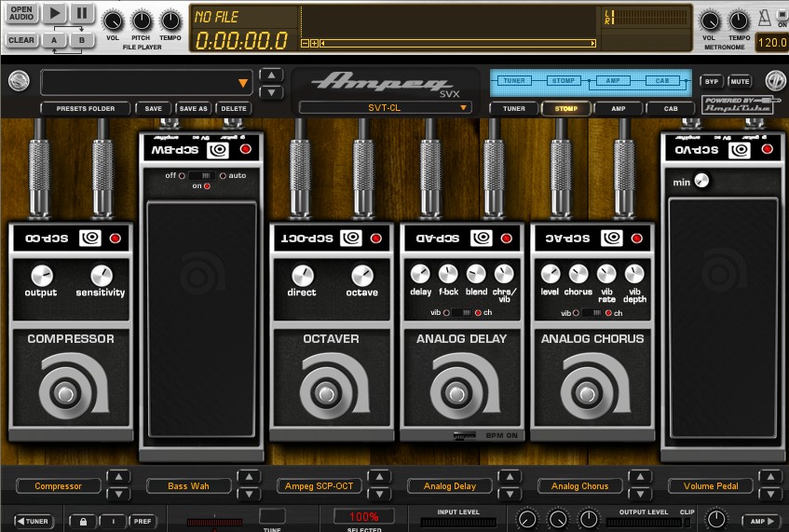Clear the loaded audio file
Screen dimensions: 789x532
point(21,40)
